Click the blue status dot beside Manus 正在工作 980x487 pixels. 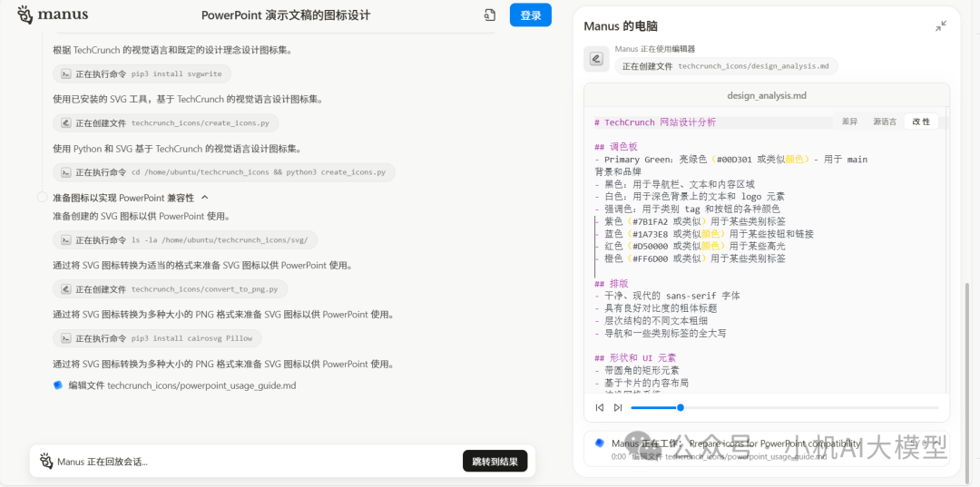[600, 443]
